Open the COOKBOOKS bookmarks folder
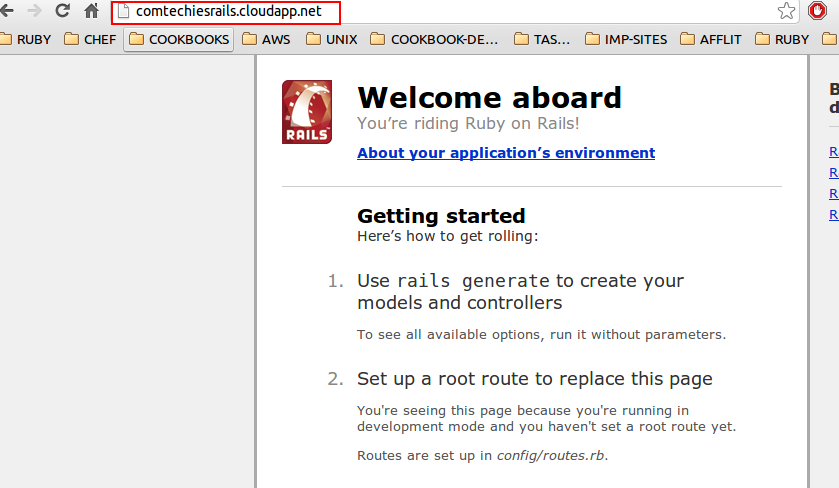This screenshot has width=839, height=488. pyautogui.click(x=179, y=40)
